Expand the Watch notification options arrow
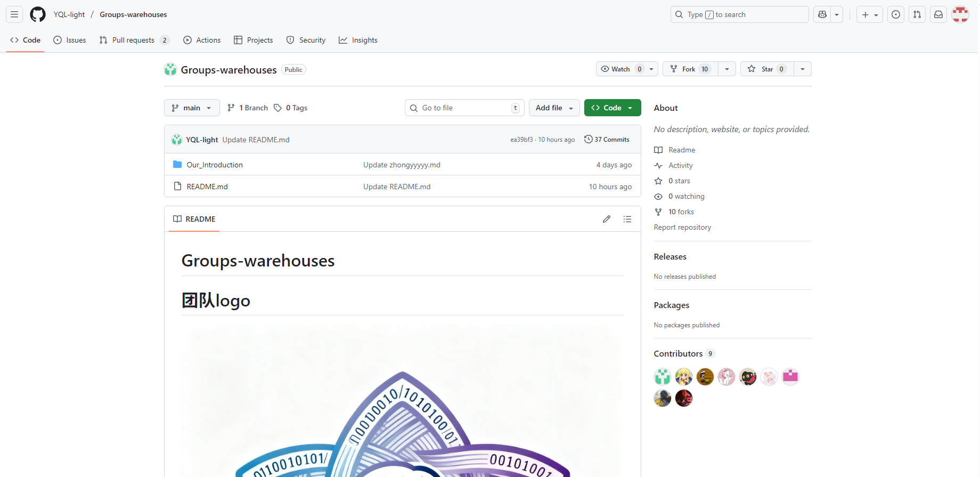This screenshot has width=980, height=477. coord(651,69)
